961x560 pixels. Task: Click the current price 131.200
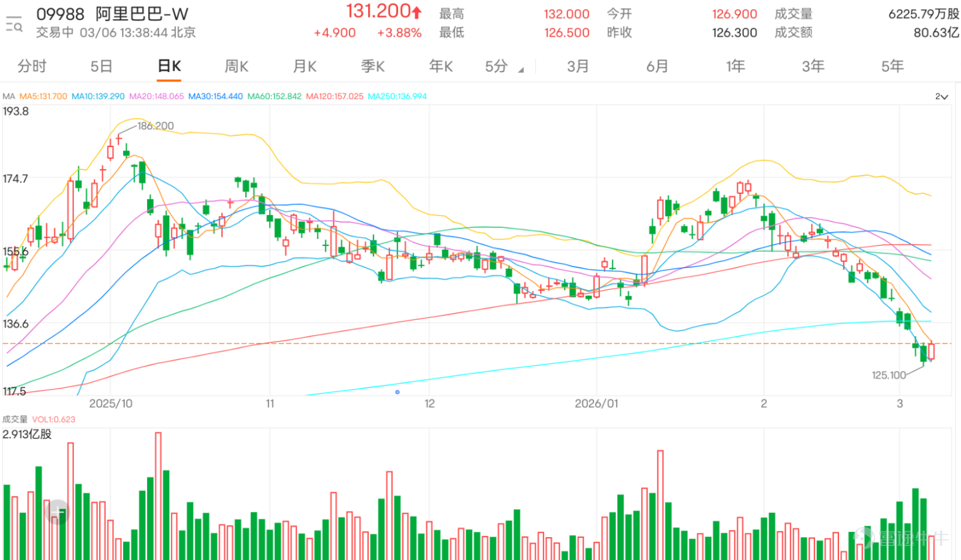[378, 11]
